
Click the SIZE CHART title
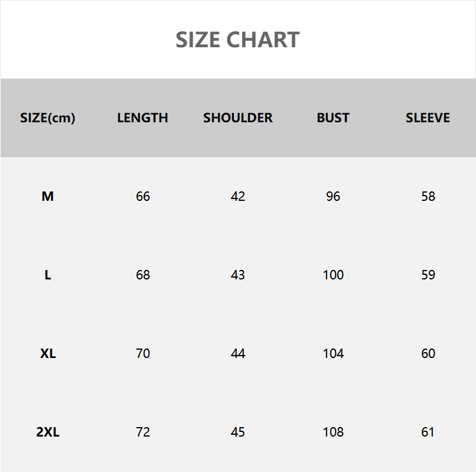coord(237,40)
